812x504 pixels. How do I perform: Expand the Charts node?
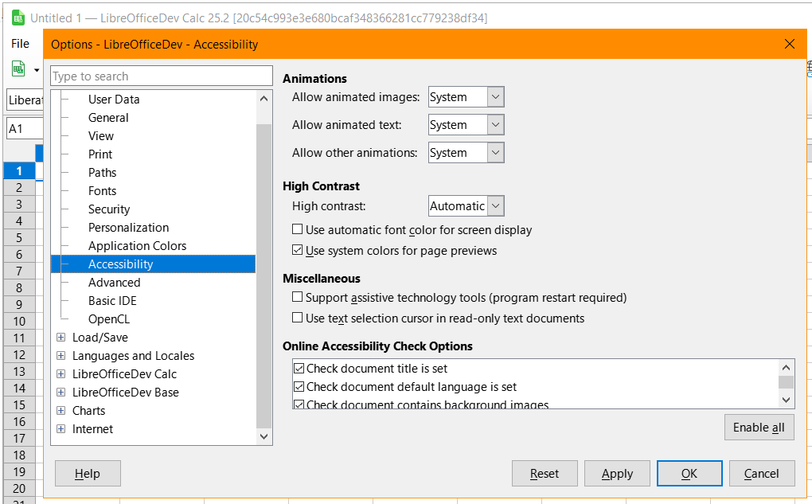pyautogui.click(x=61, y=411)
